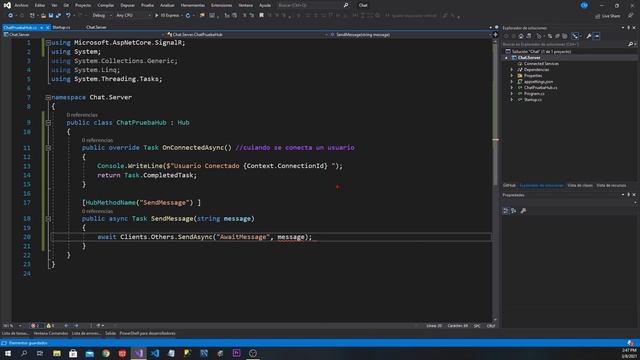
Task: Select appsettings.json in Solution Explorer
Action: tap(538, 82)
